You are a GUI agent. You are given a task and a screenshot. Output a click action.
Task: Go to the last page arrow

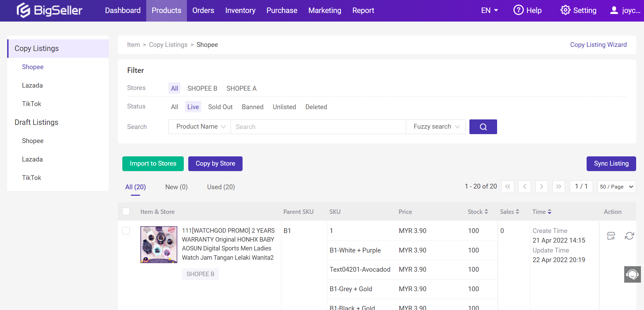559,187
